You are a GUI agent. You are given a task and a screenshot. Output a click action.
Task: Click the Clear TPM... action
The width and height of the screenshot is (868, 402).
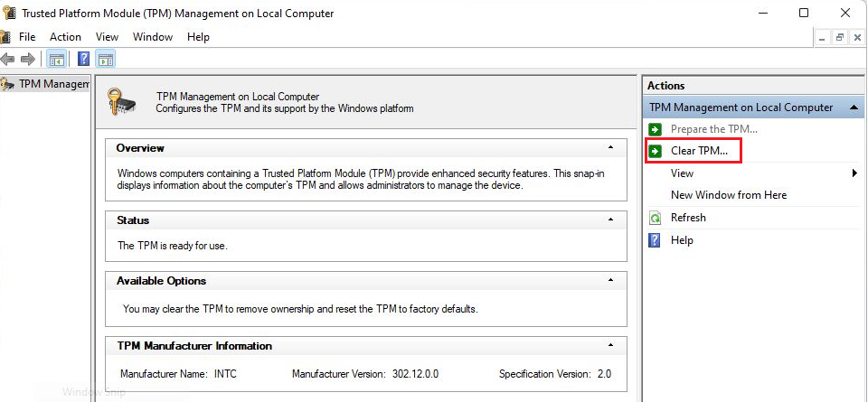[x=699, y=151]
